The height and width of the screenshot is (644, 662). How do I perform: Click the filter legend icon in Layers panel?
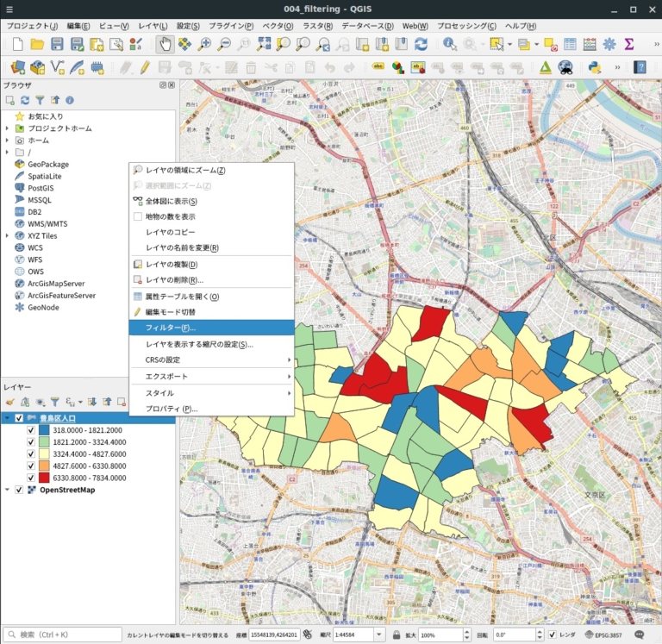click(53, 402)
